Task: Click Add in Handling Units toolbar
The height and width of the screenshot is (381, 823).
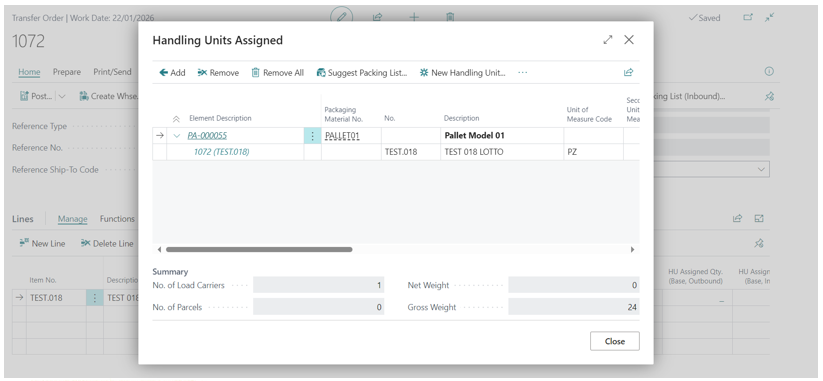Action: (x=172, y=73)
